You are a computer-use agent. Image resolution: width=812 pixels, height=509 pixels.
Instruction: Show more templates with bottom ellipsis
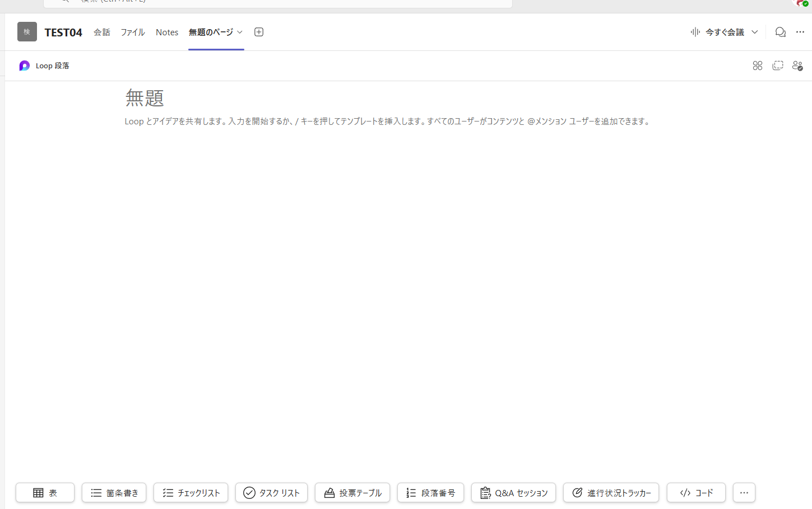tap(744, 493)
